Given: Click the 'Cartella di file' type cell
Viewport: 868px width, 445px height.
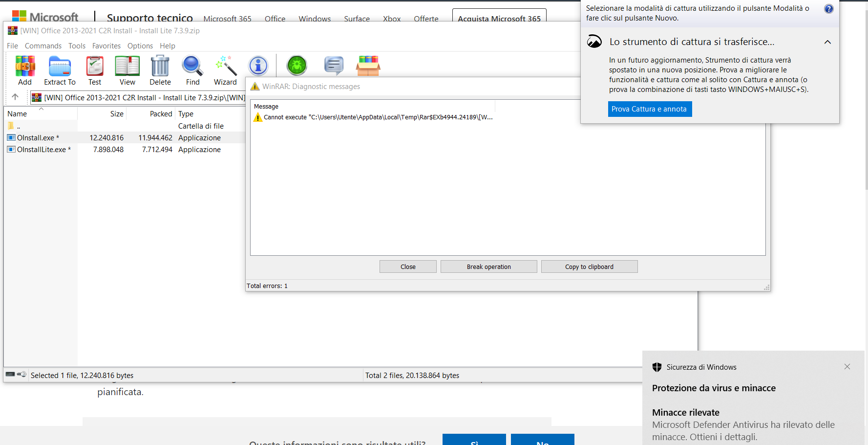Looking at the screenshot, I should coord(201,126).
